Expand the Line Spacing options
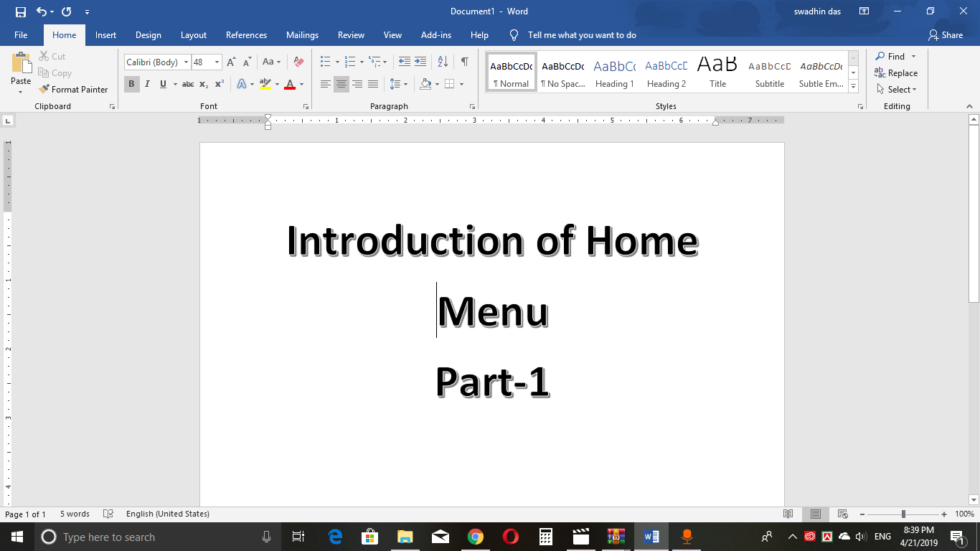980x551 pixels. click(405, 84)
